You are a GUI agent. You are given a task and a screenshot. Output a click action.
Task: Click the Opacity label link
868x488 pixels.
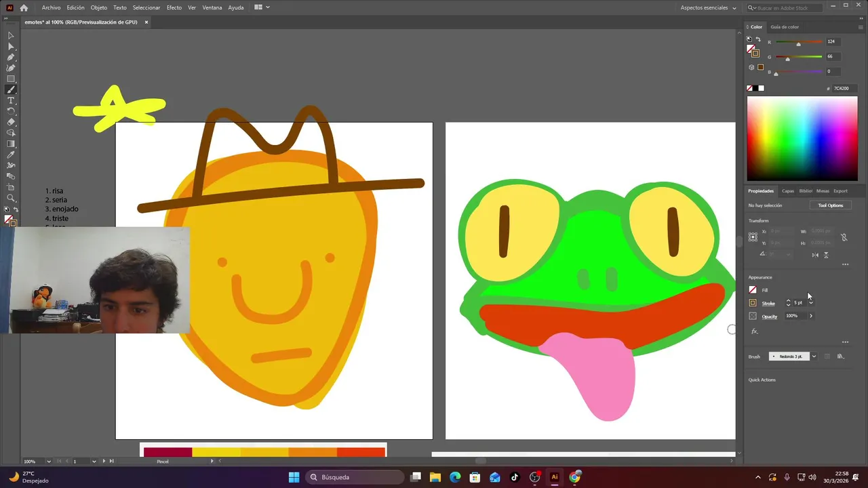pos(770,317)
